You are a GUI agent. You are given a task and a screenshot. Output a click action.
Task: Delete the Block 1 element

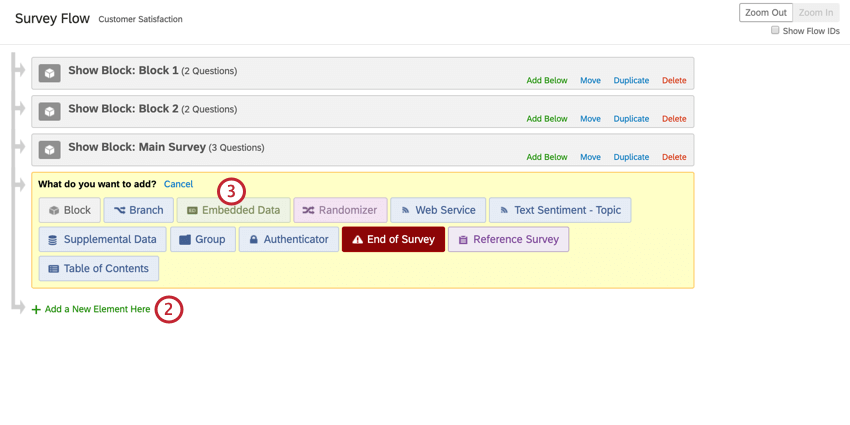coord(674,80)
